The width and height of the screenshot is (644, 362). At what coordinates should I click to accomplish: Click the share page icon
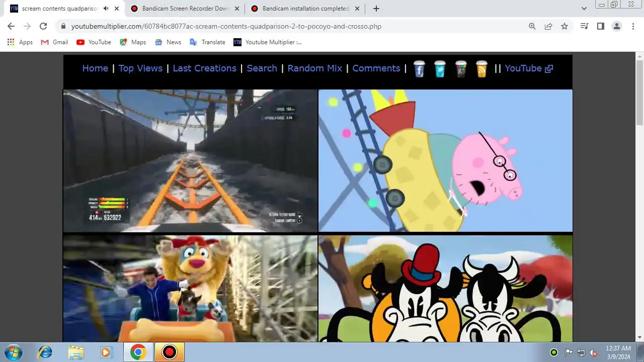pyautogui.click(x=548, y=26)
